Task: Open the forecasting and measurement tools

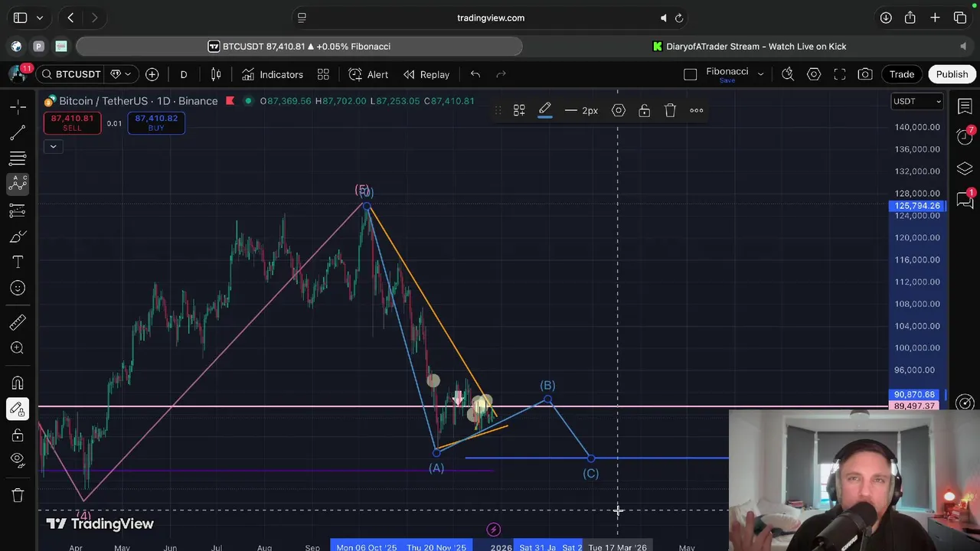Action: point(18,210)
